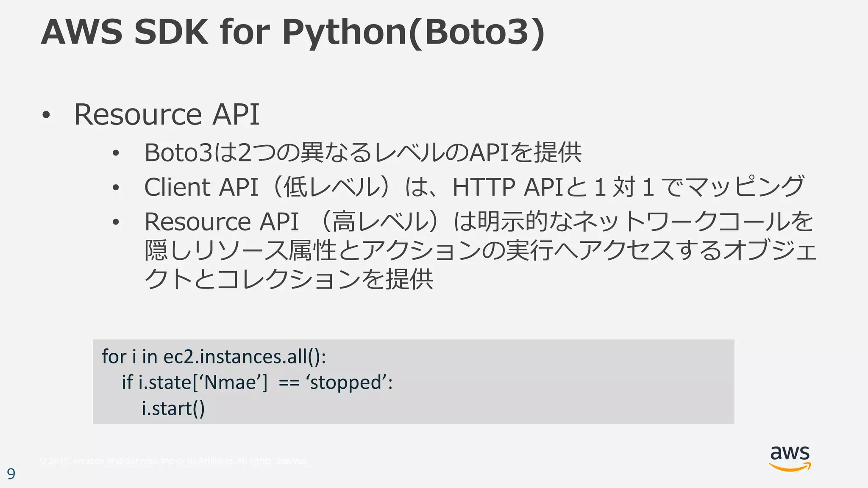Click the Resource API heading text

(167, 114)
